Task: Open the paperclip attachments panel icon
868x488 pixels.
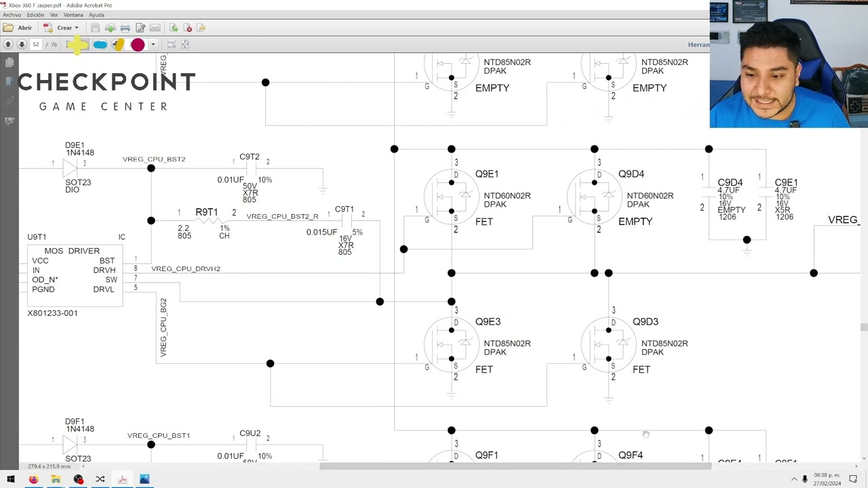Action: [9, 101]
